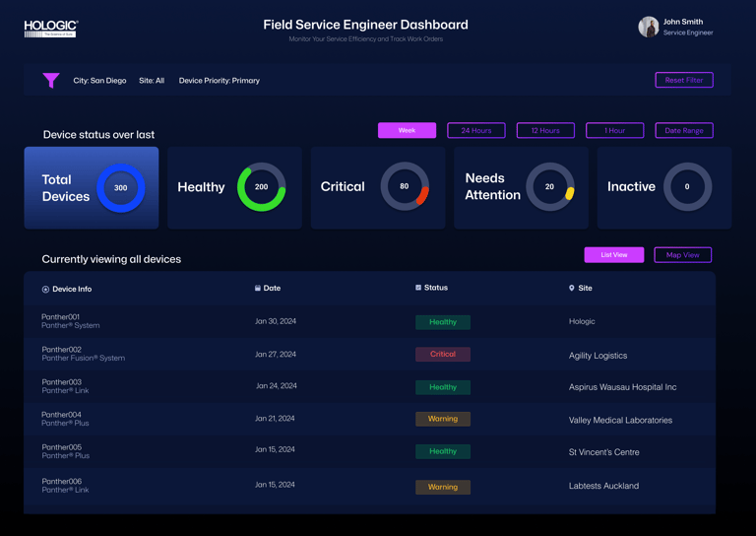This screenshot has height=536, width=756.
Task: Sort by the Date column header
Action: click(x=268, y=288)
